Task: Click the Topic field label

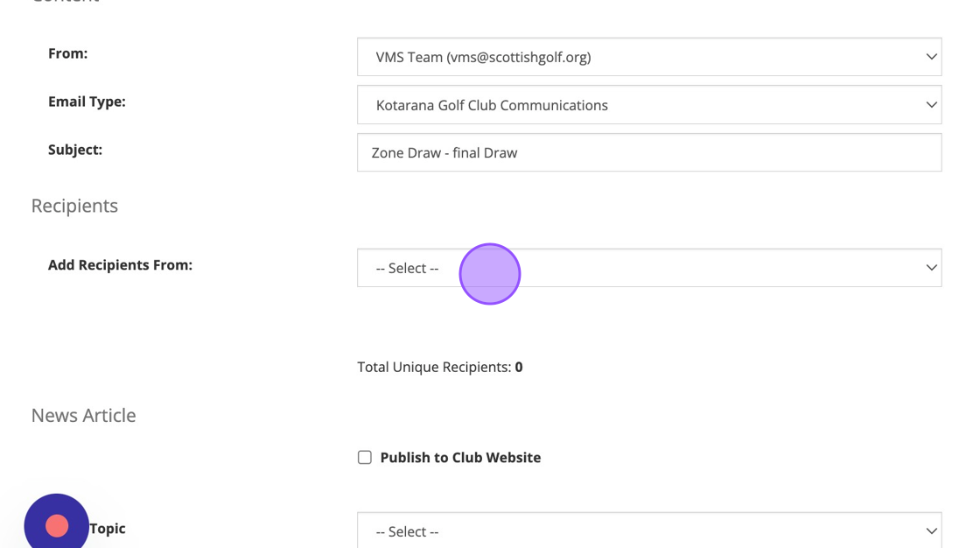Action: click(x=108, y=528)
